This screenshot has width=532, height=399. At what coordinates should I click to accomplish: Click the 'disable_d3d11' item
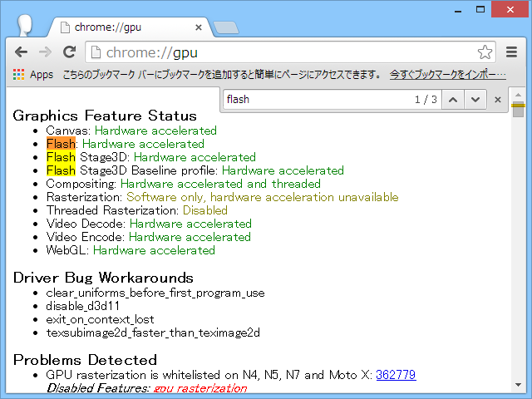pyautogui.click(x=83, y=307)
